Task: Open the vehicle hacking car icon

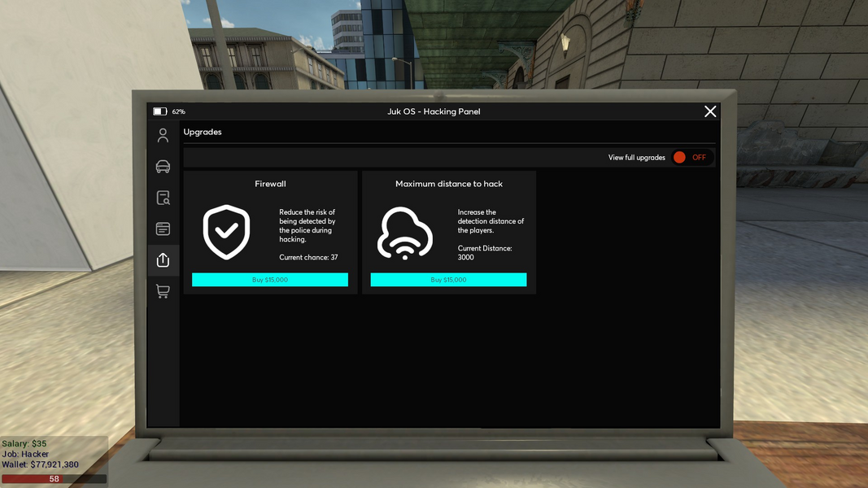Action: [163, 166]
